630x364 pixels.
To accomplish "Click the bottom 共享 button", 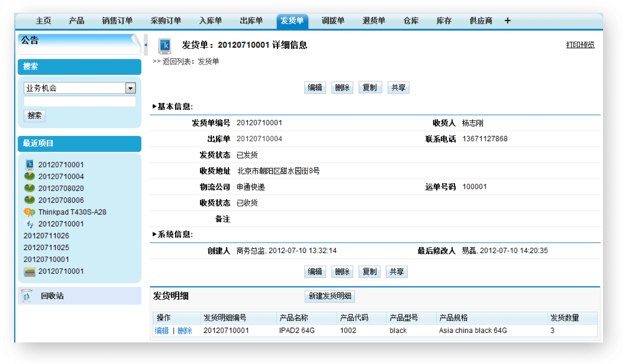I will 397,272.
